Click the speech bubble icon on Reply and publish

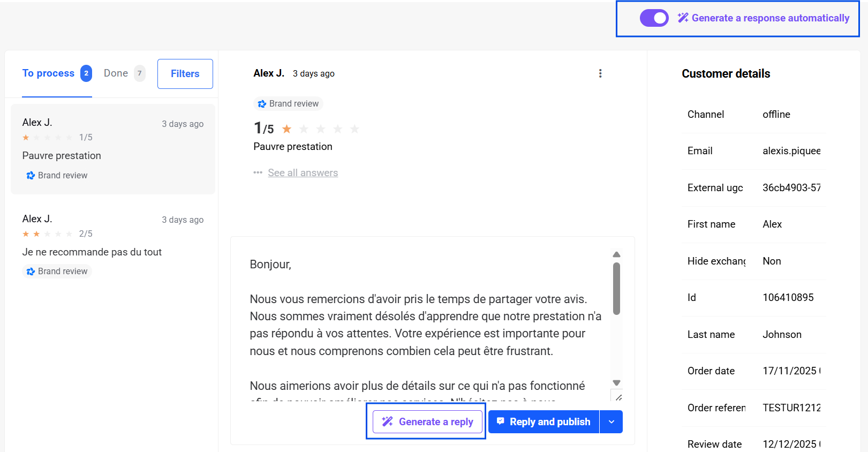(x=501, y=421)
